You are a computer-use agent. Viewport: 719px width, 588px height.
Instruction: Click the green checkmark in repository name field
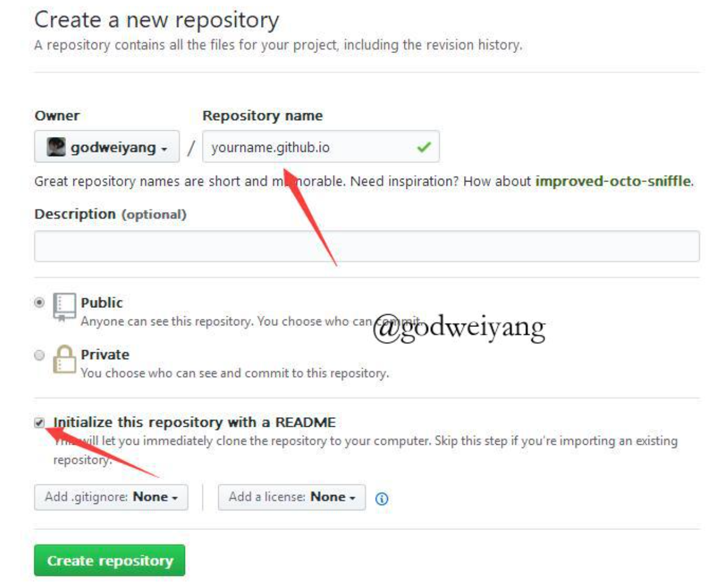(424, 147)
